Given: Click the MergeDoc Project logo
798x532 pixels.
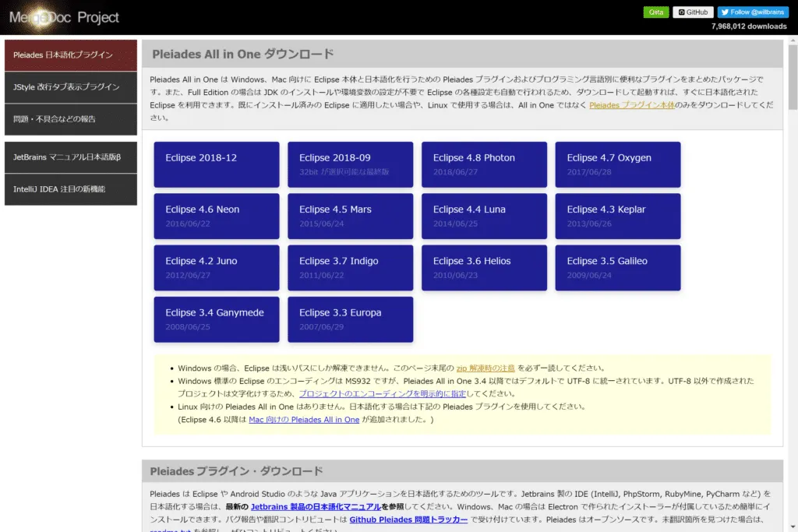Looking at the screenshot, I should [64, 17].
